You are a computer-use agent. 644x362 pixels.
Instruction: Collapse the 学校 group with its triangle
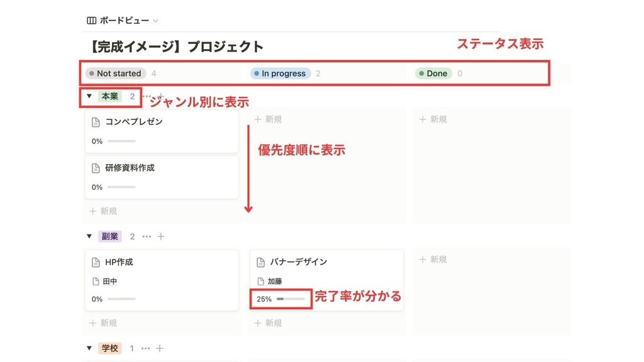click(88, 348)
